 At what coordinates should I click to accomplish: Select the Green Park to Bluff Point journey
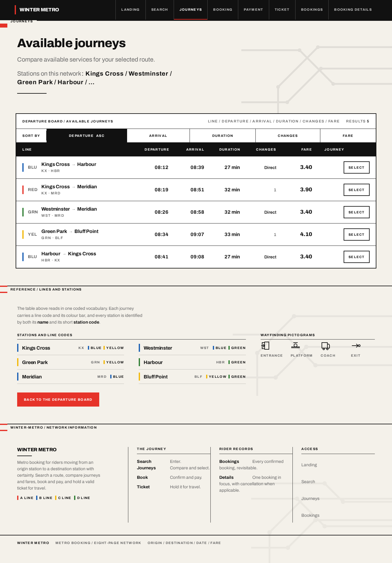pos(356,235)
